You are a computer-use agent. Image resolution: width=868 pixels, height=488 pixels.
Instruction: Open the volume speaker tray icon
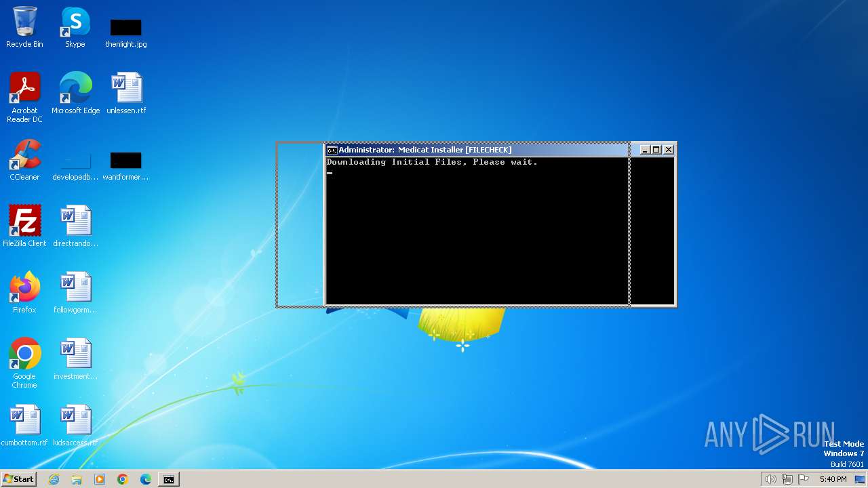point(770,479)
